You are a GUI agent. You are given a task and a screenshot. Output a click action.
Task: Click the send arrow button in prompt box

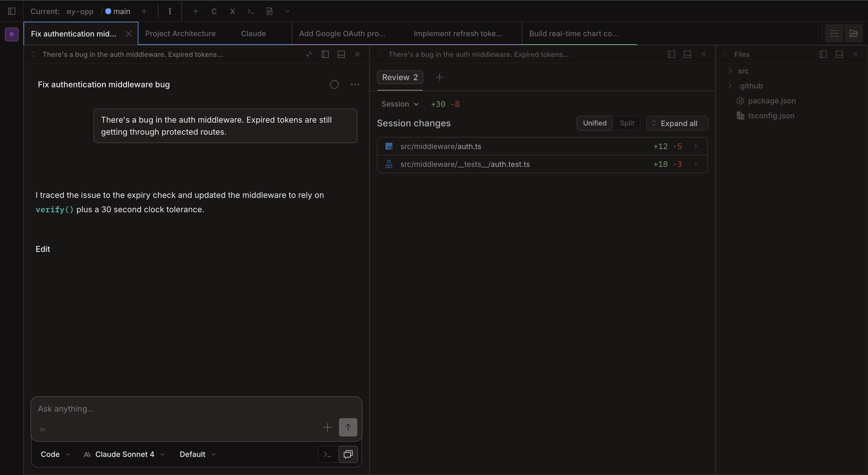coord(348,427)
